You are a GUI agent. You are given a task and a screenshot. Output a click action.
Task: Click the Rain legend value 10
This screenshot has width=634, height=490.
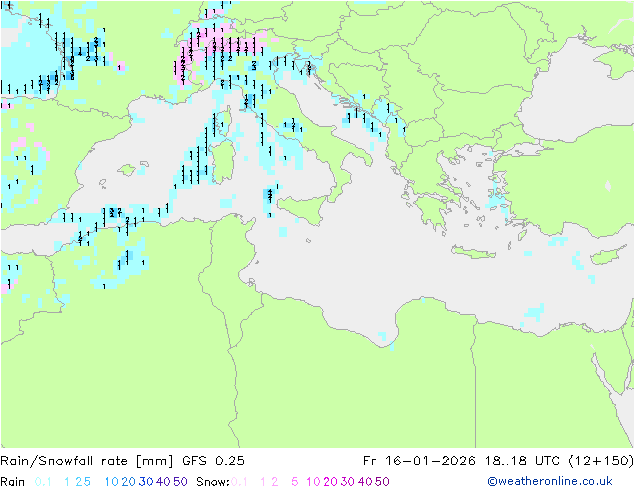pos(112,482)
